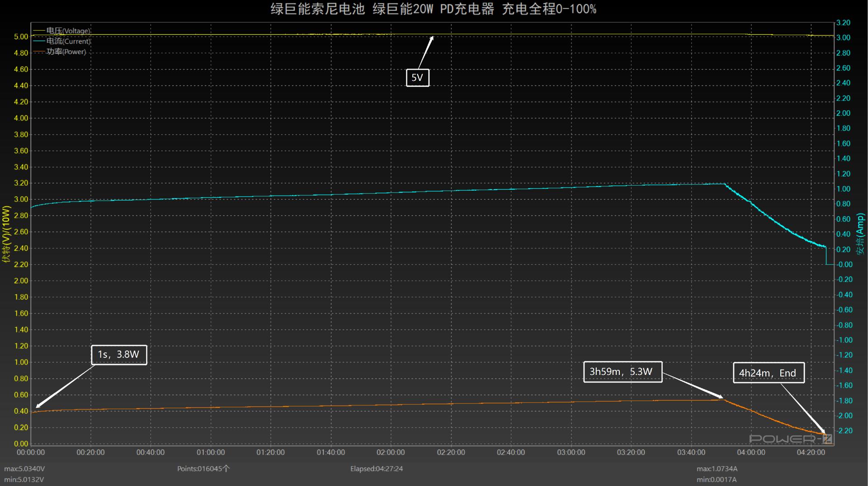
Task: Click the min:0.0017A status readout
Action: [x=717, y=479]
